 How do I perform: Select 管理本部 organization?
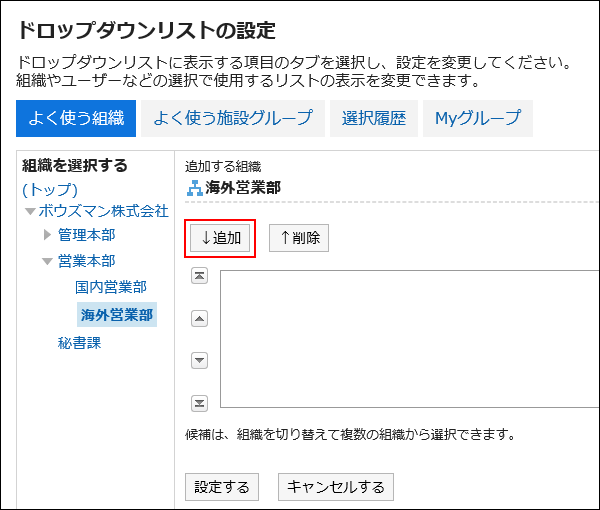coord(86,235)
